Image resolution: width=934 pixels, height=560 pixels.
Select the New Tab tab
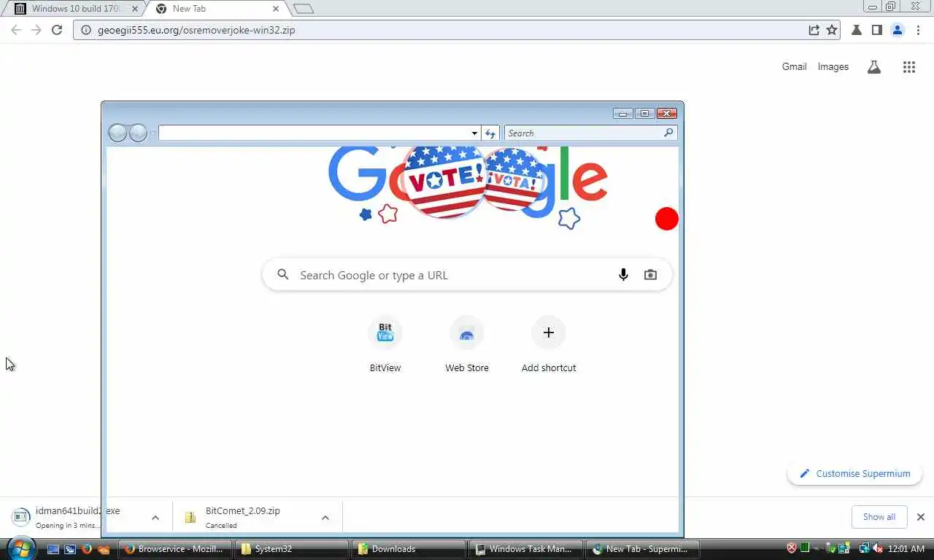point(219,9)
